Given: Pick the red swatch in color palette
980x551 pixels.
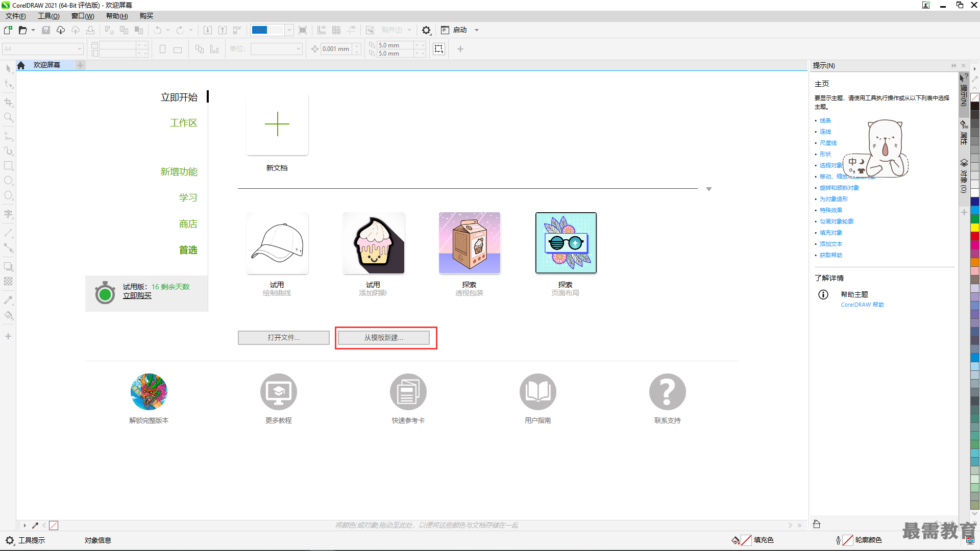Looking at the screenshot, I should tap(975, 236).
